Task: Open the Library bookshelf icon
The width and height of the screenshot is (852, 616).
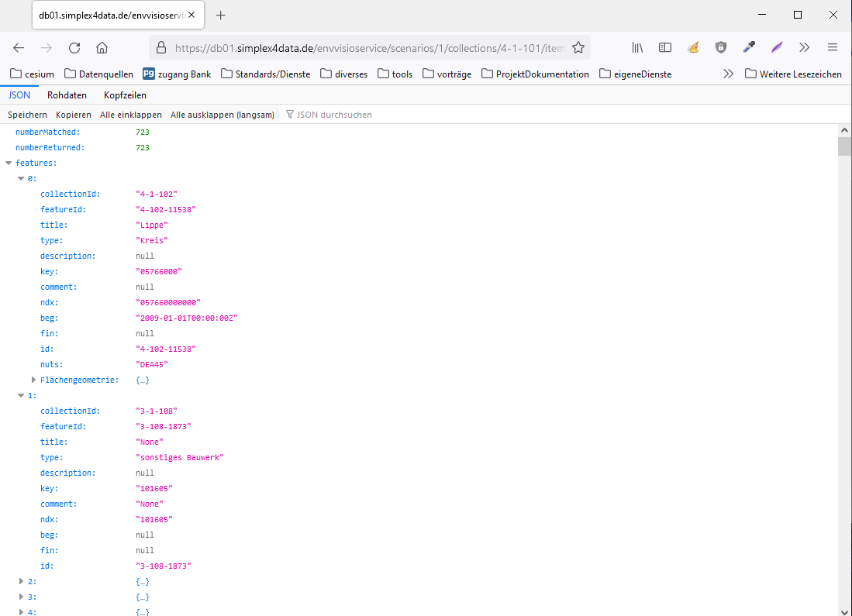Action: [637, 48]
